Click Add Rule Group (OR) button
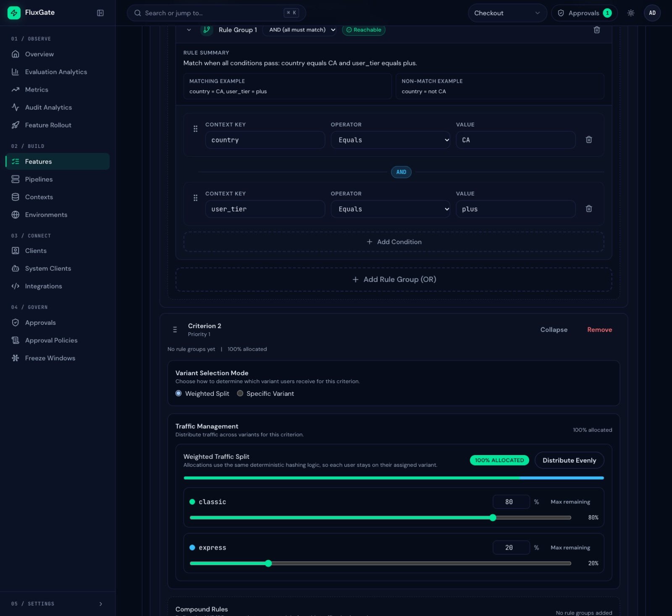 tap(394, 279)
